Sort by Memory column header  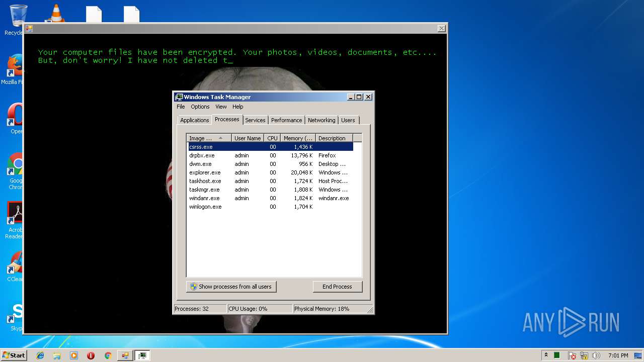tap(298, 138)
